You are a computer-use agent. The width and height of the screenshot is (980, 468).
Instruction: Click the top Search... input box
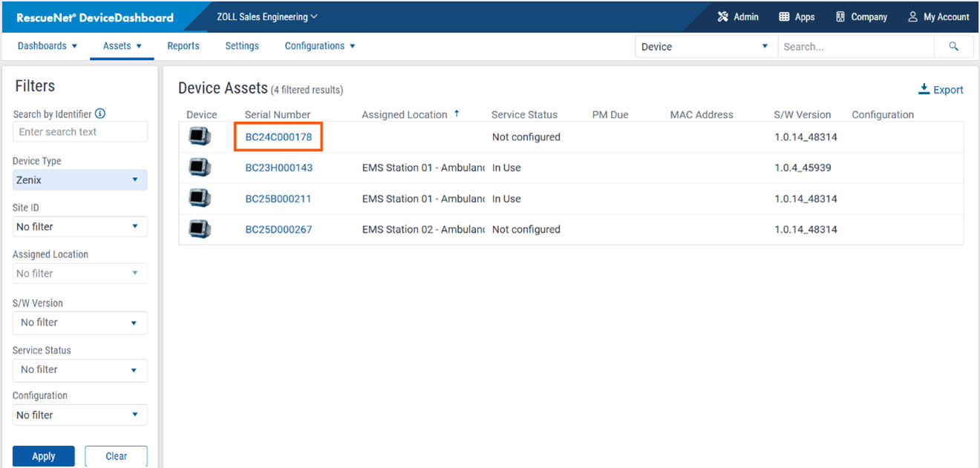point(855,46)
